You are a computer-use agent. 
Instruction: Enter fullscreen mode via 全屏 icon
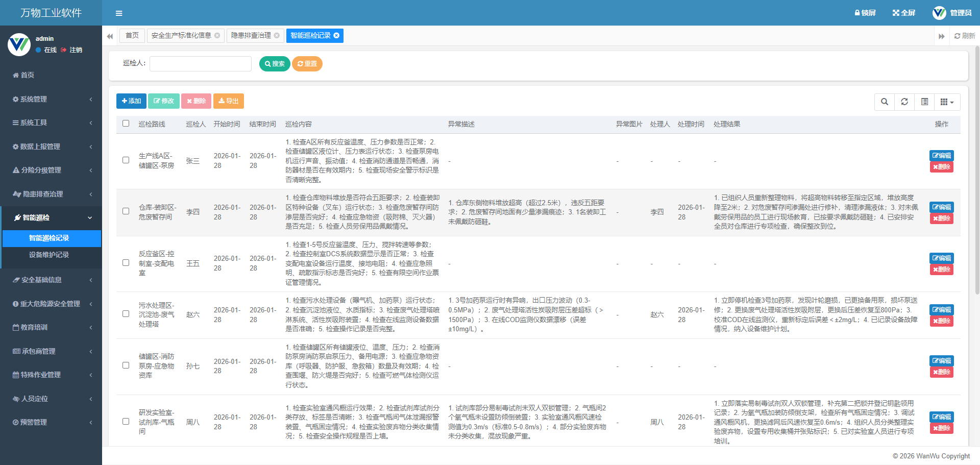pyautogui.click(x=896, y=13)
